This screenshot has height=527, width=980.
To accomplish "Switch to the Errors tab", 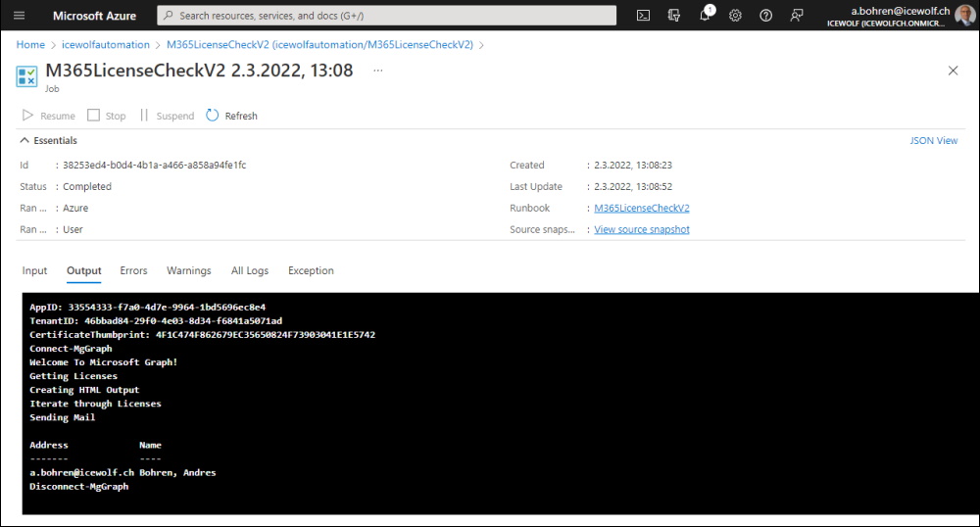I will [133, 270].
